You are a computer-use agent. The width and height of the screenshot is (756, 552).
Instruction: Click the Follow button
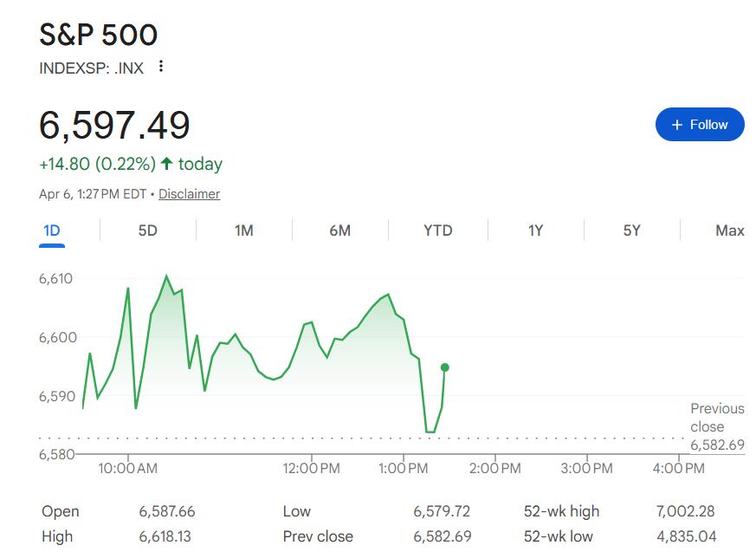[x=700, y=125]
